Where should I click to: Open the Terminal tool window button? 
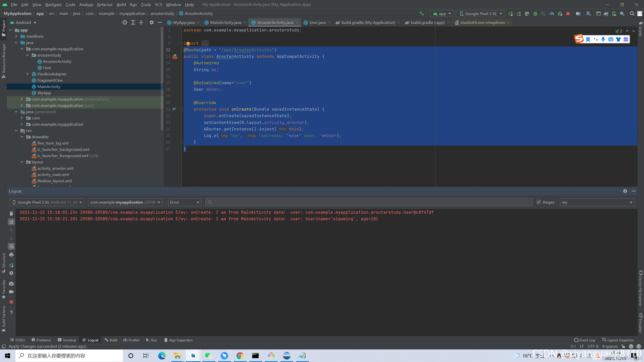[67, 340]
